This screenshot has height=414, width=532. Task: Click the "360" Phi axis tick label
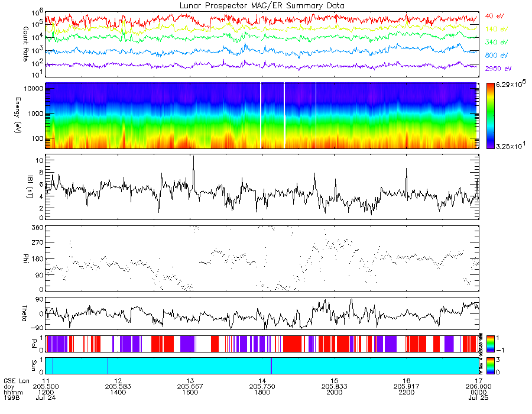tap(37, 228)
